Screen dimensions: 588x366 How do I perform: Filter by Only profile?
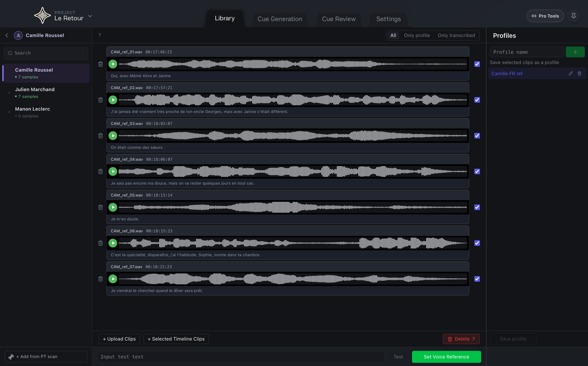pyautogui.click(x=417, y=35)
